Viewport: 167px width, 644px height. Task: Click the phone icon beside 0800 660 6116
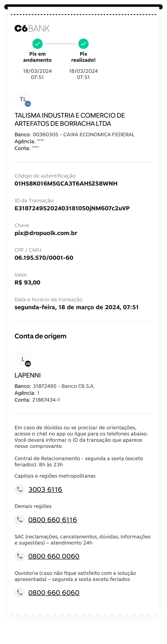coord(20,519)
